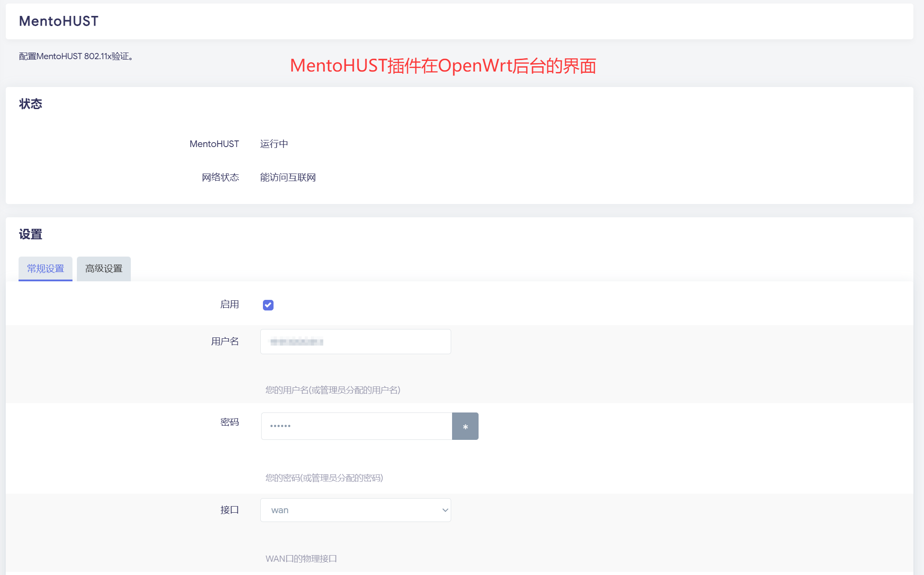Click the password help description text
Screen dimensions: 924x575
pyautogui.click(x=324, y=478)
